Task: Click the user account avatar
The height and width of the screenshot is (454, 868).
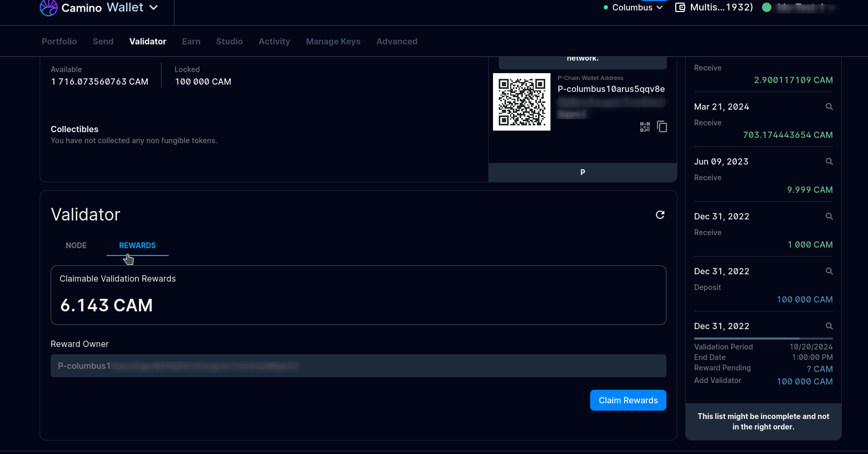Action: (767, 7)
